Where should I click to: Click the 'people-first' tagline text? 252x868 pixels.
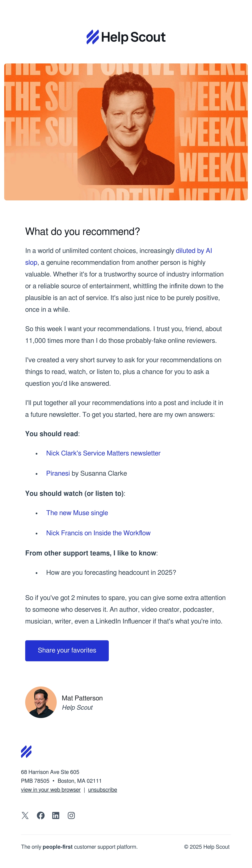pyautogui.click(x=58, y=847)
